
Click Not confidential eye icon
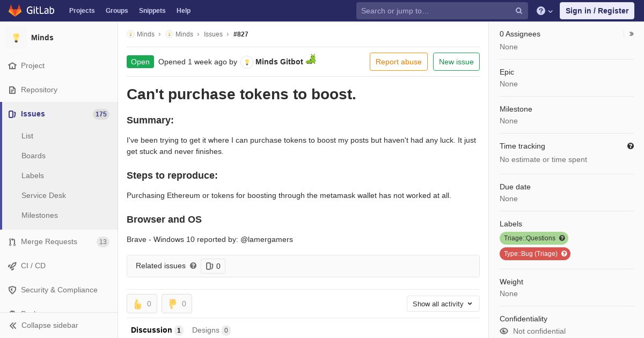pyautogui.click(x=504, y=332)
